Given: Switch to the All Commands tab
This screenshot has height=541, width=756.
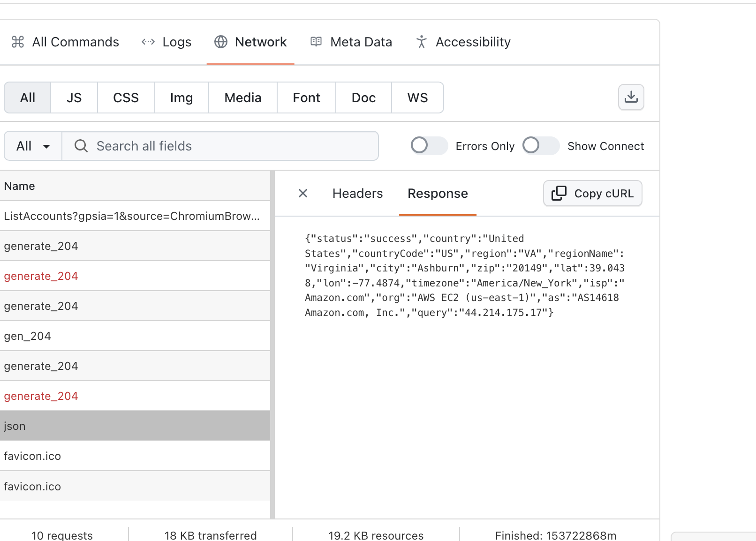Looking at the screenshot, I should coord(65,42).
